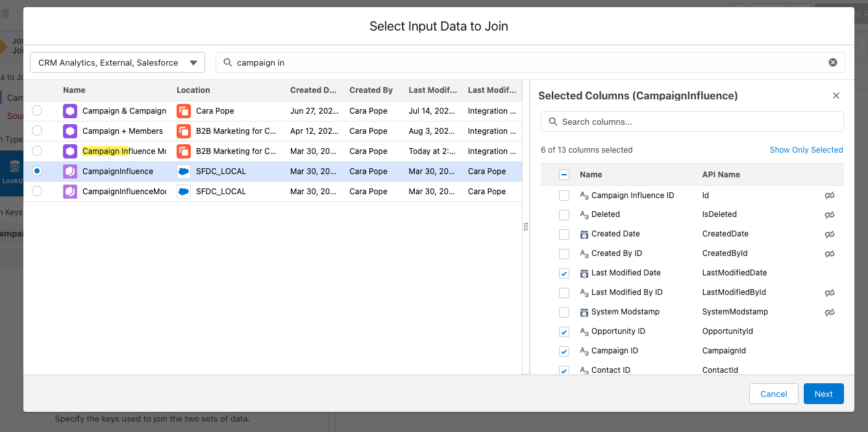
Task: Click the Show Only Selected link
Action: [x=806, y=150]
